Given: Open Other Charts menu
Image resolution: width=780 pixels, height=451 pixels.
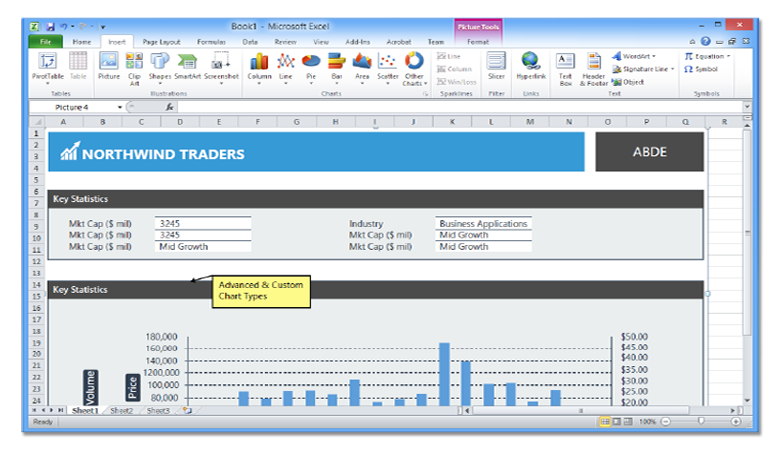Looking at the screenshot, I should (x=414, y=69).
